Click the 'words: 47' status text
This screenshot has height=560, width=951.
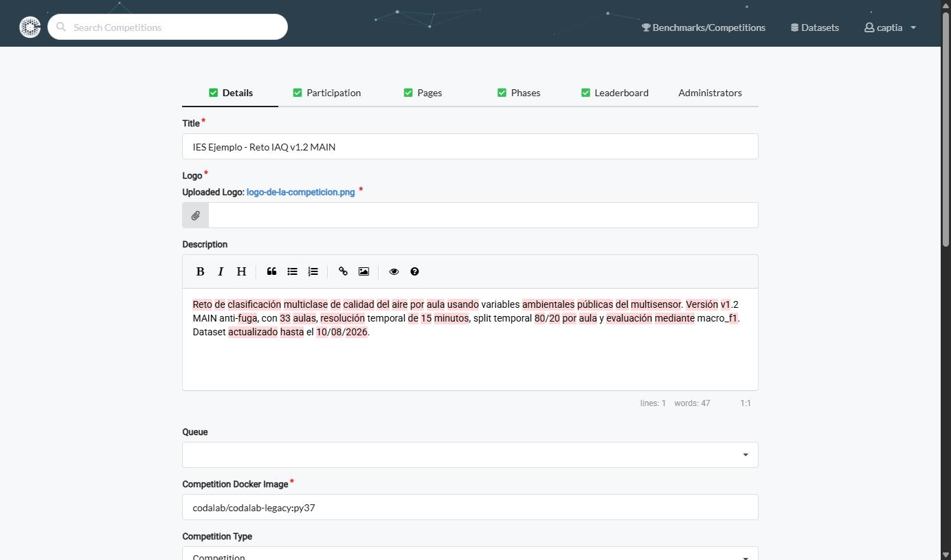[692, 403]
